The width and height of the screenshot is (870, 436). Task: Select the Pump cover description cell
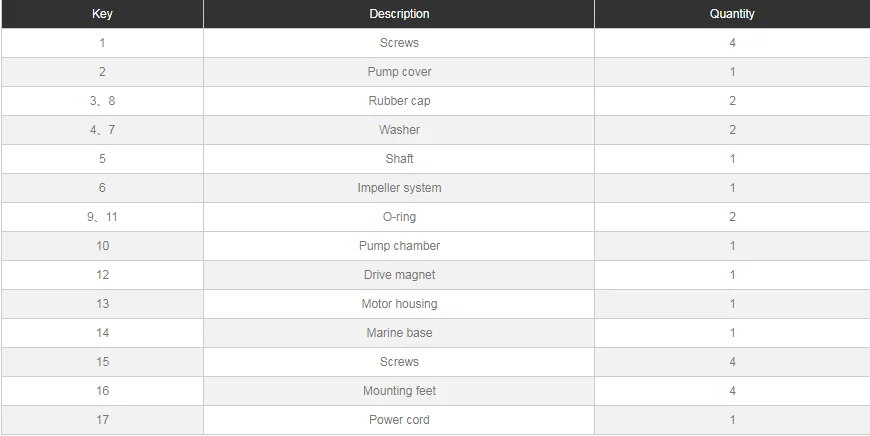399,72
